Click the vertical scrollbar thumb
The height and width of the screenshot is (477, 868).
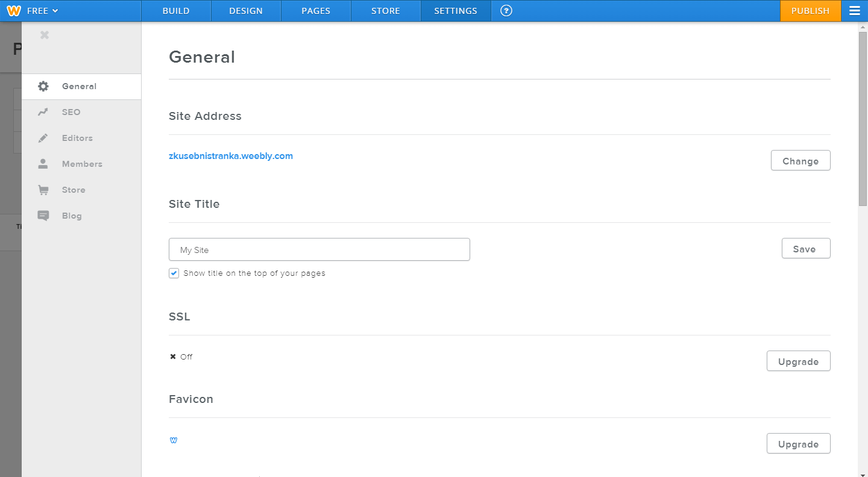pyautogui.click(x=863, y=117)
